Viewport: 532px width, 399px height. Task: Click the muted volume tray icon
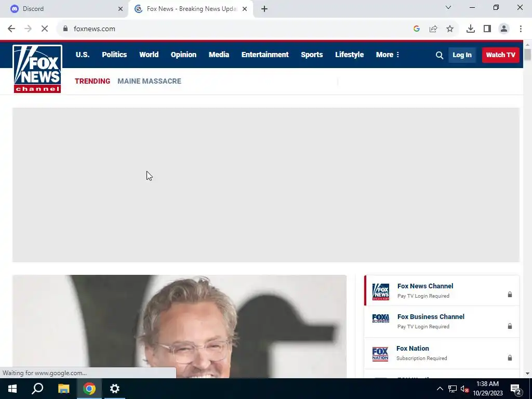(464, 389)
